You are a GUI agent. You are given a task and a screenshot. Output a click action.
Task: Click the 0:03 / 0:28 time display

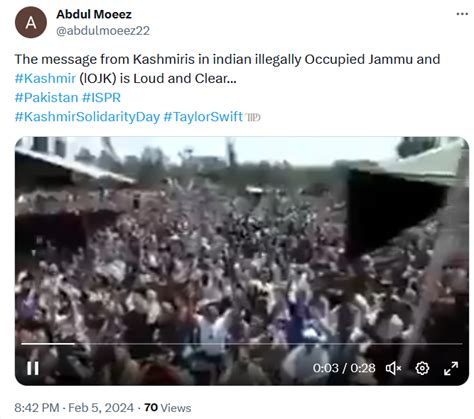[x=344, y=368]
